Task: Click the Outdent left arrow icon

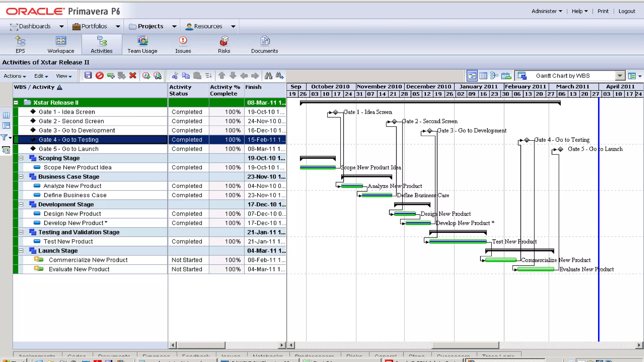Action: pyautogui.click(x=244, y=75)
